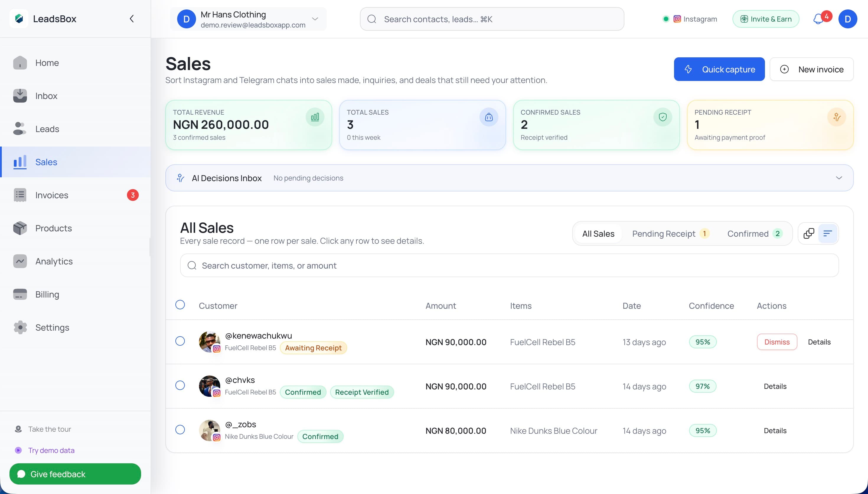Click the Pending Receipt sparkle icon
Screen dimensions: 868x494
836,117
